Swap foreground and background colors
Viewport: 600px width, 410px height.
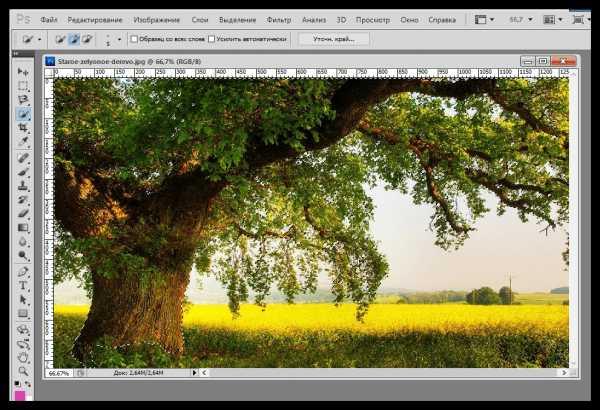point(28,384)
